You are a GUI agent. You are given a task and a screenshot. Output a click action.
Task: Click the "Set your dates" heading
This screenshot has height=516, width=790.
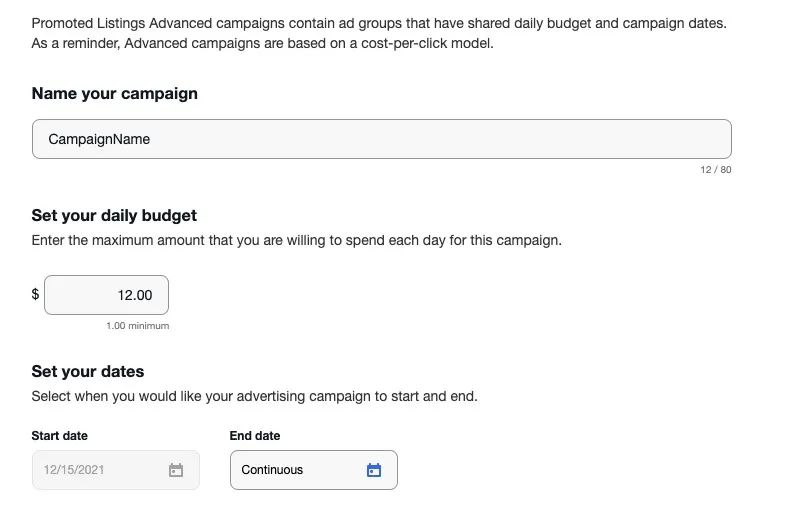click(x=88, y=372)
